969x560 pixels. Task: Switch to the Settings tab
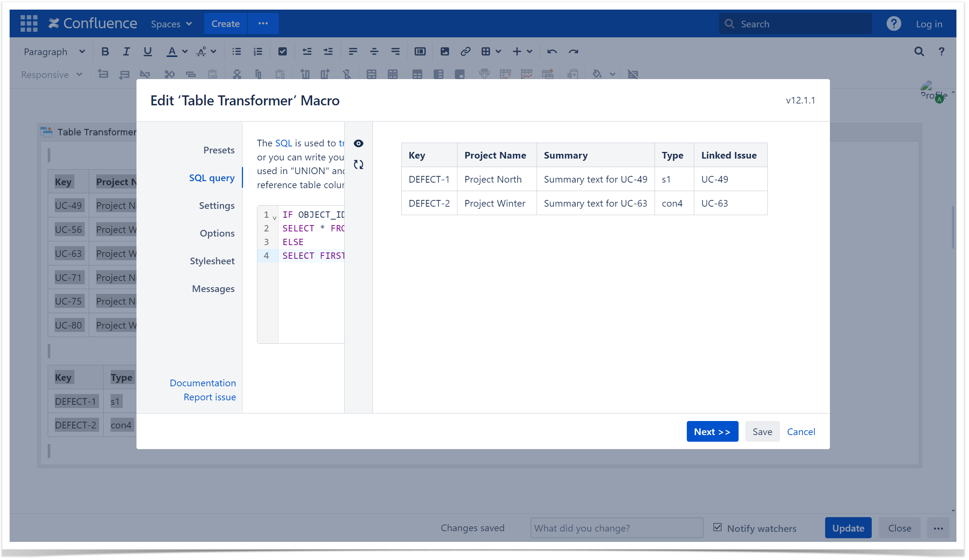(216, 206)
